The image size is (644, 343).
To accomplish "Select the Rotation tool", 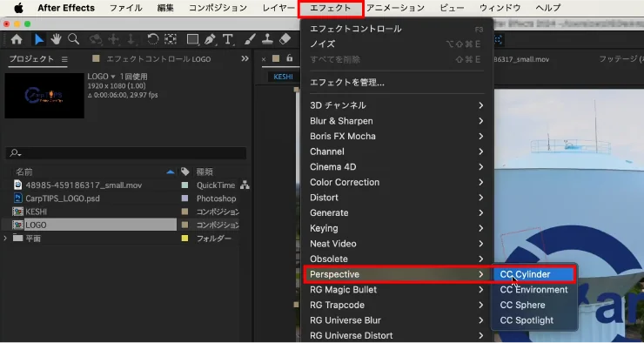I will [x=153, y=39].
